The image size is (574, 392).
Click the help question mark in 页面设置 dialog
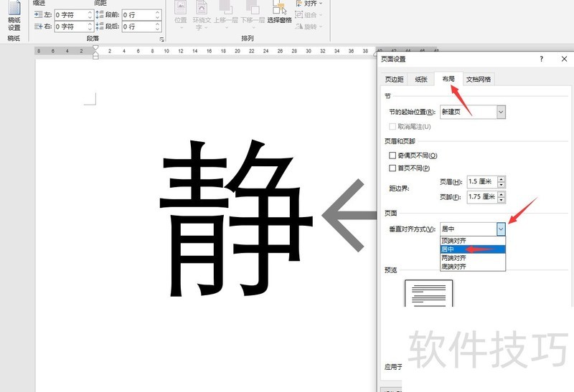pyautogui.click(x=541, y=59)
